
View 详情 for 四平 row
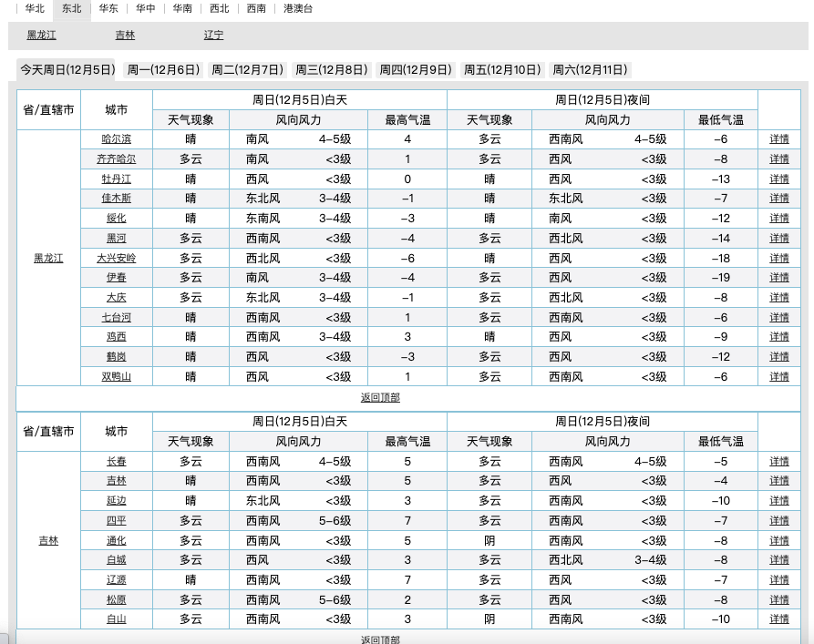tap(779, 521)
